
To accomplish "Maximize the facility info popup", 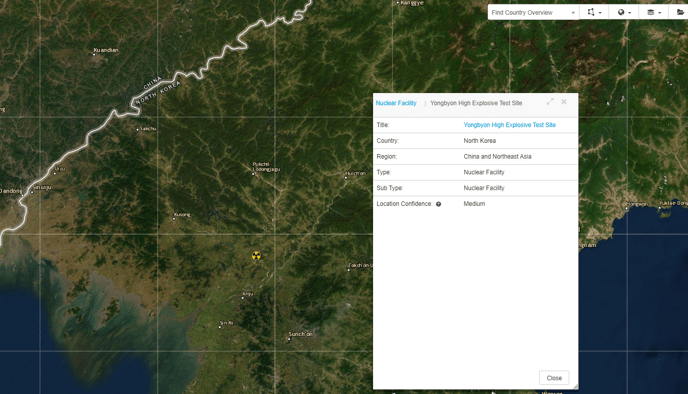I will tap(550, 102).
